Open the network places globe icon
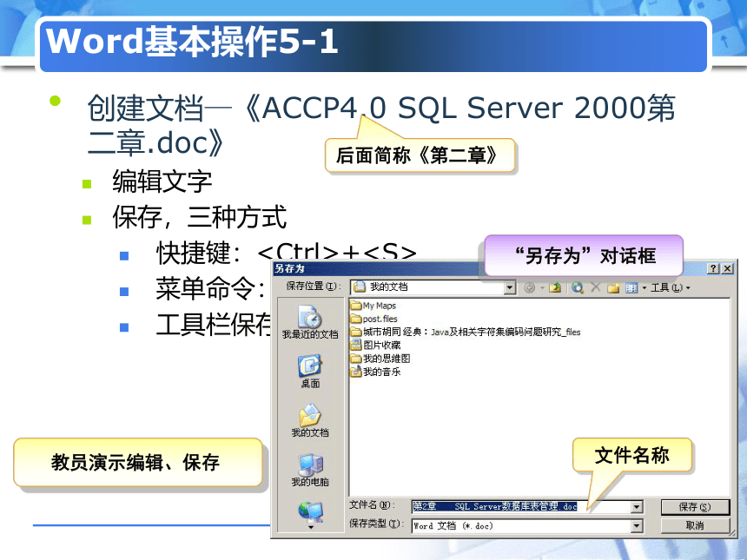 pos(310,512)
